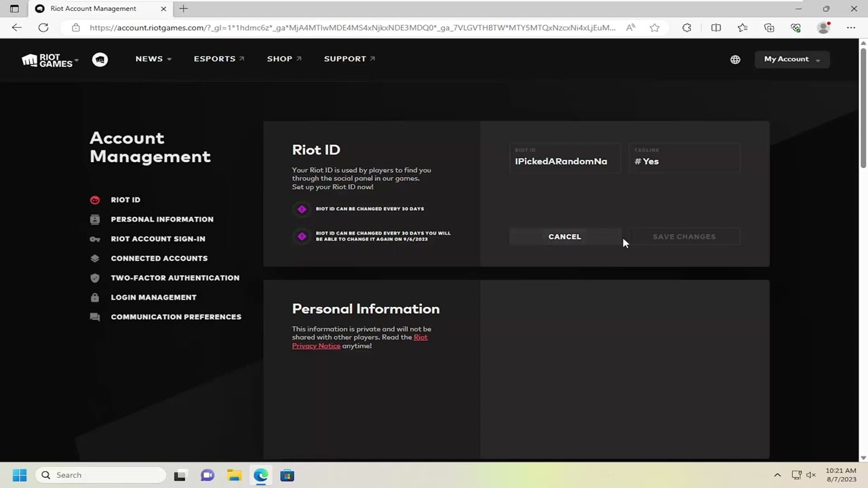Open Windows Start menu
This screenshot has height=488, width=868.
click(20, 475)
